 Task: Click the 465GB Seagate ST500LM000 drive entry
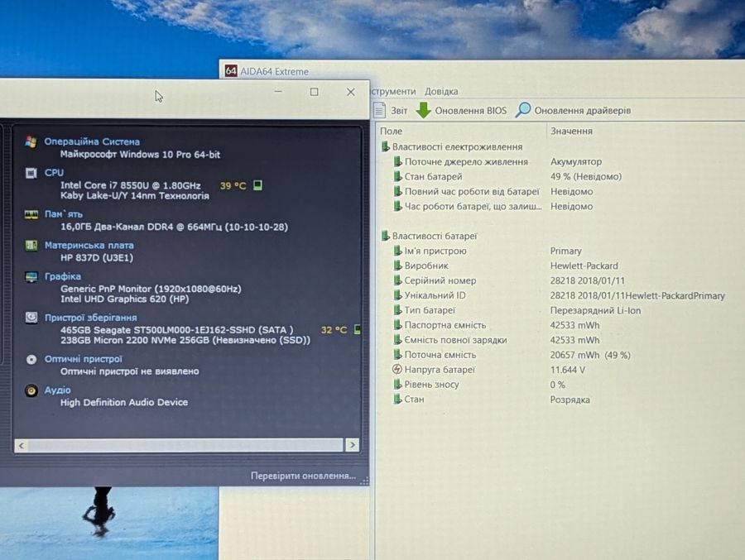[x=177, y=330]
